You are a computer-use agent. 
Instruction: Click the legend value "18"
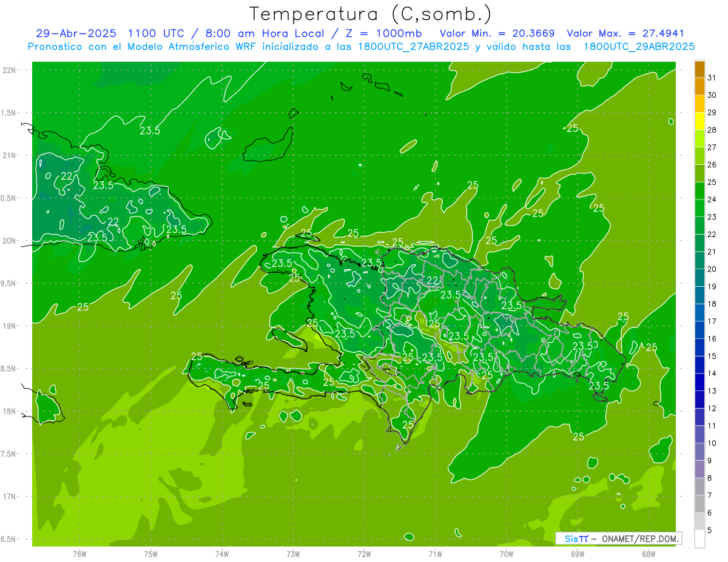pyautogui.click(x=712, y=304)
